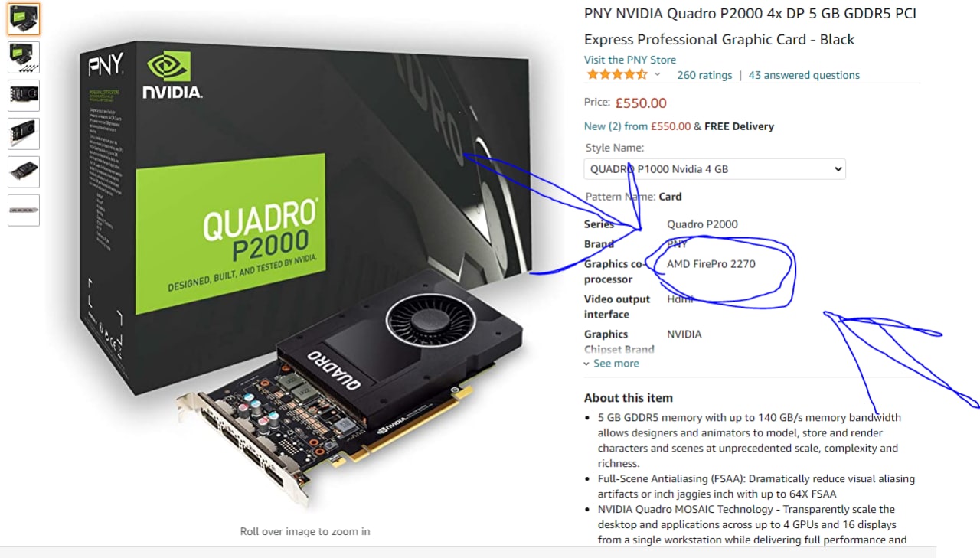Click the main Quadro P2000 product image
980x558 pixels.
click(x=305, y=272)
